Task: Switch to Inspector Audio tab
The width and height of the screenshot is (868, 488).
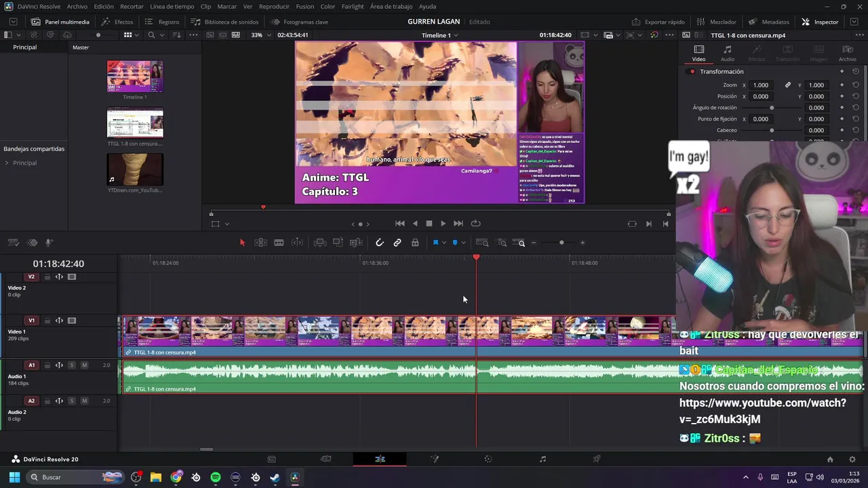Action: (x=727, y=54)
